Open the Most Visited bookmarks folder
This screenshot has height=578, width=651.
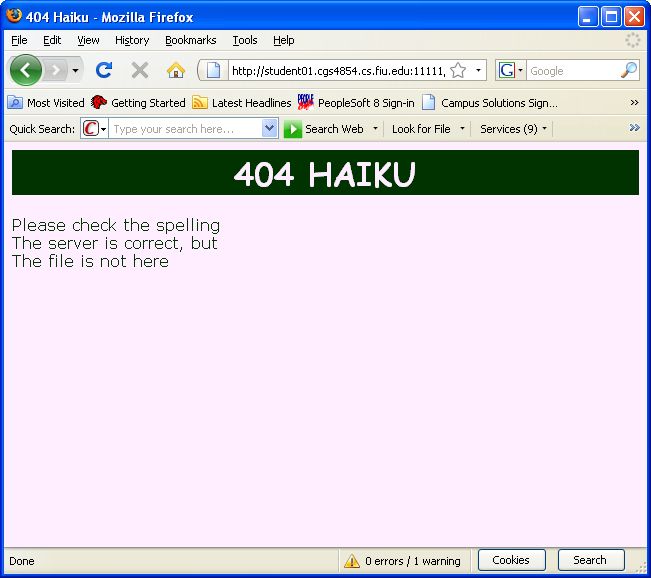46,103
